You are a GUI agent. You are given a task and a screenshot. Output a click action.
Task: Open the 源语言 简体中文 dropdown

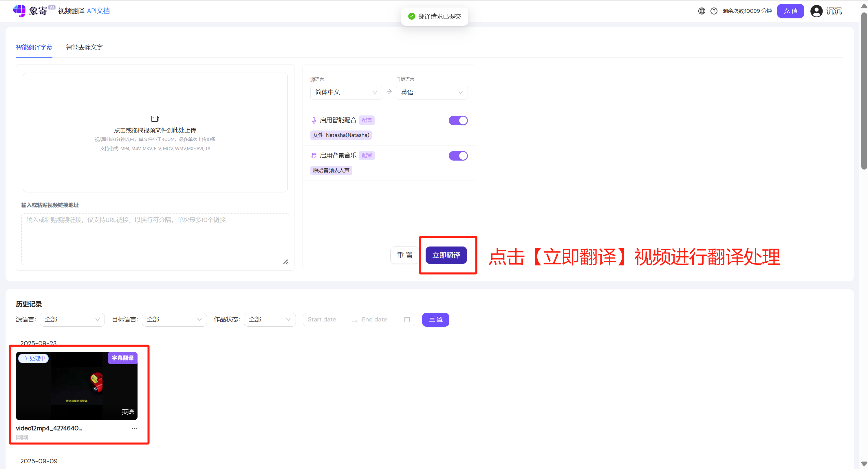pos(346,92)
